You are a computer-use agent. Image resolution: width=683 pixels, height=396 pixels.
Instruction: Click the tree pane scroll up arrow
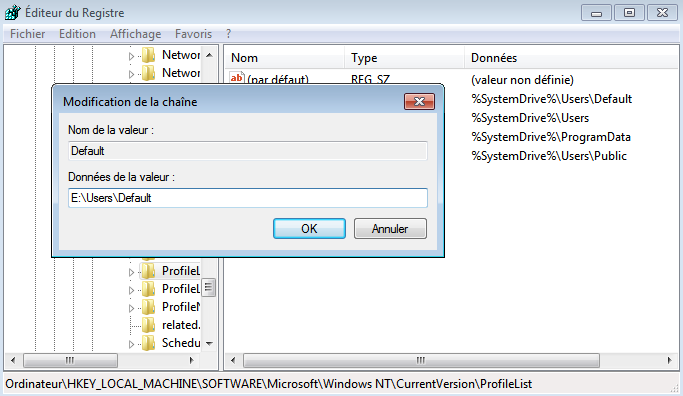tap(210, 55)
